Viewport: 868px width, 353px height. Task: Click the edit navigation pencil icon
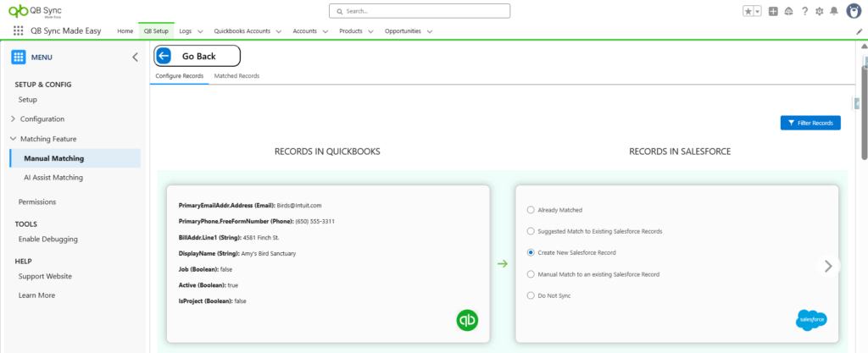coord(860,31)
